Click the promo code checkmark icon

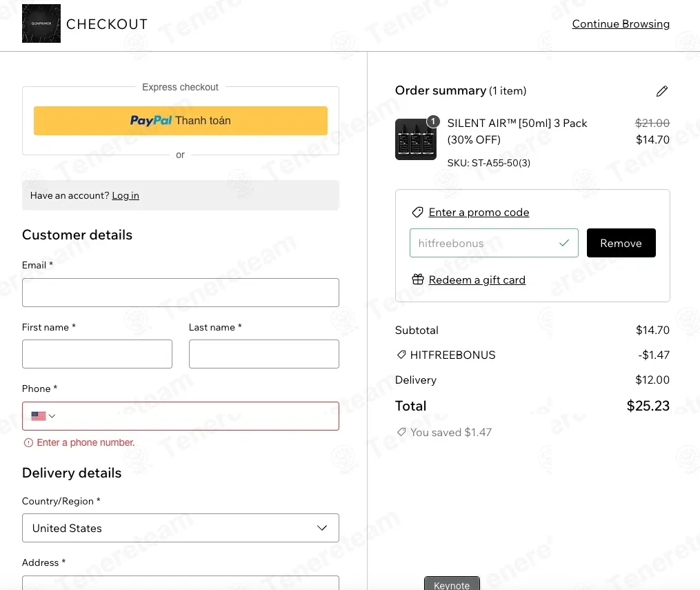click(x=564, y=243)
